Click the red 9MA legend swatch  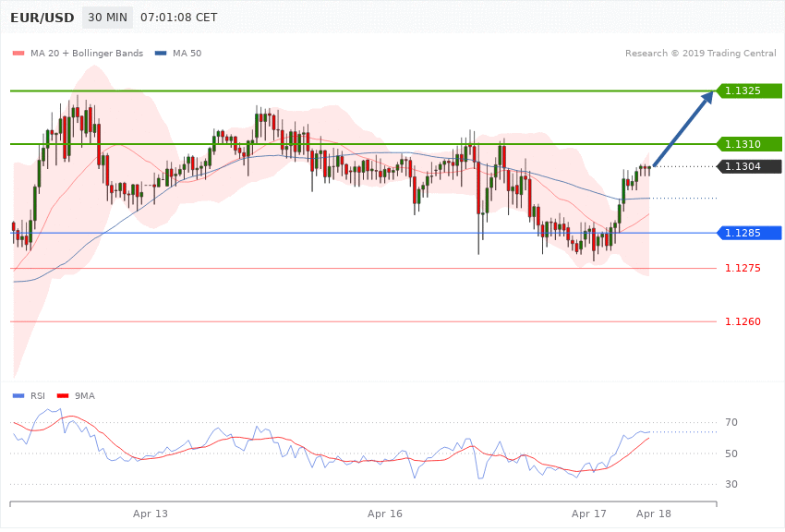point(63,396)
